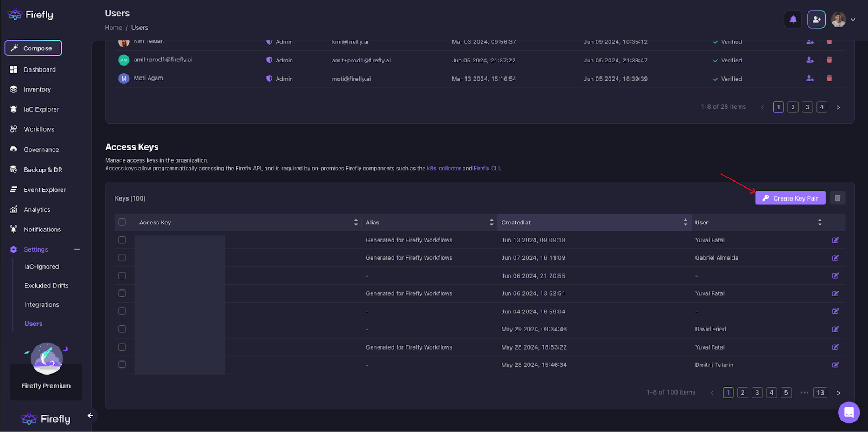Expand the profile dropdown chevron

(x=853, y=20)
